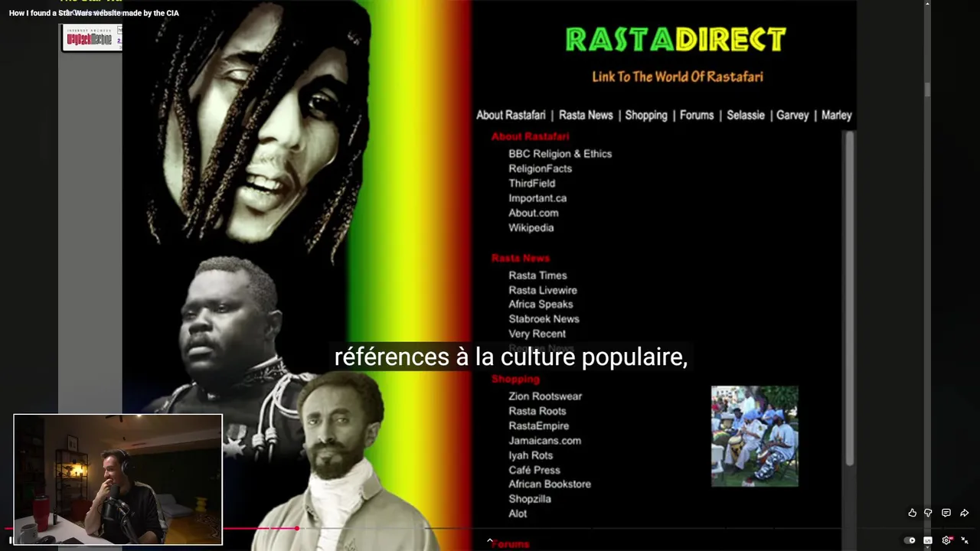Open the Africa Speaks link
This screenshot has width=980, height=551.
[x=541, y=305]
